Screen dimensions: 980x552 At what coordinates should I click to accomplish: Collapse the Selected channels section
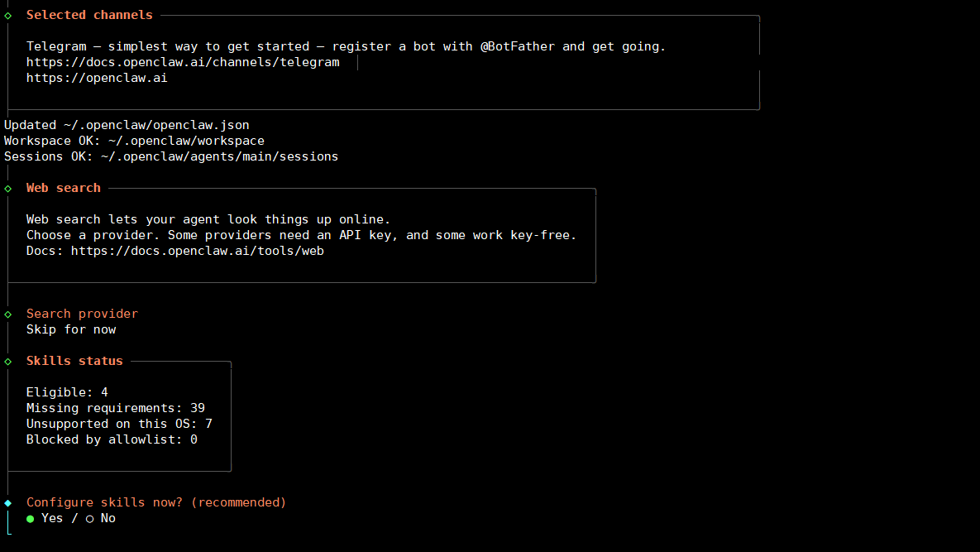point(89,14)
